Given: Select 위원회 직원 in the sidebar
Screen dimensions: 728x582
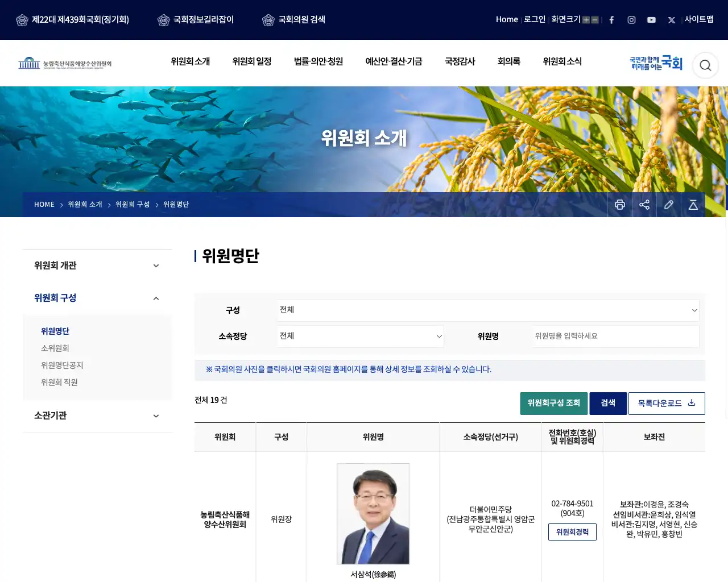Looking at the screenshot, I should point(59,383).
